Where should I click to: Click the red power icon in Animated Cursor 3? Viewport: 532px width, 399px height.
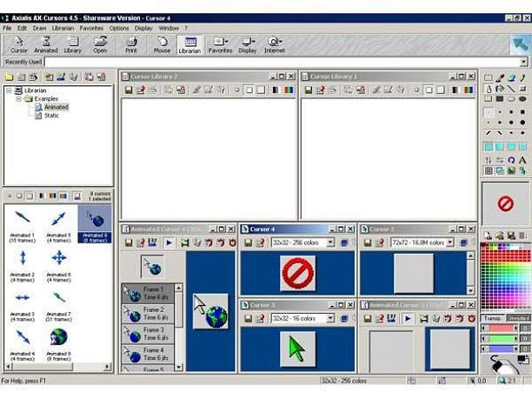472,318
